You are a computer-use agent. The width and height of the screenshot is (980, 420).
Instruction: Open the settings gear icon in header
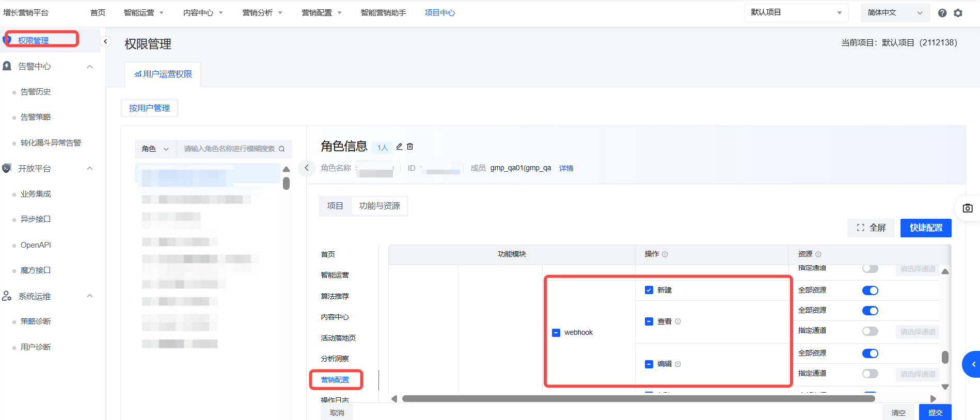point(958,13)
